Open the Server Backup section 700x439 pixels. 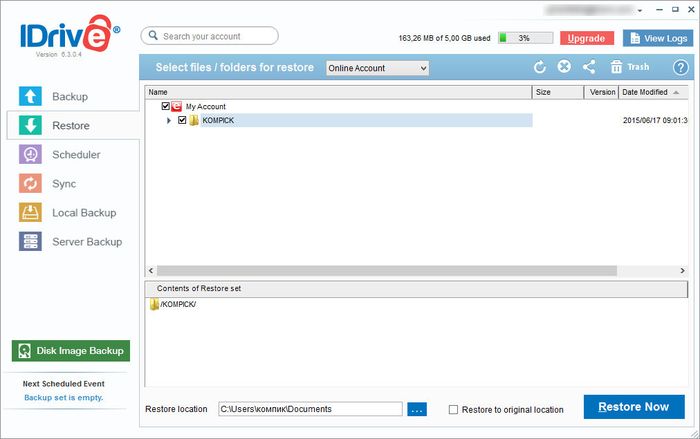(x=86, y=242)
